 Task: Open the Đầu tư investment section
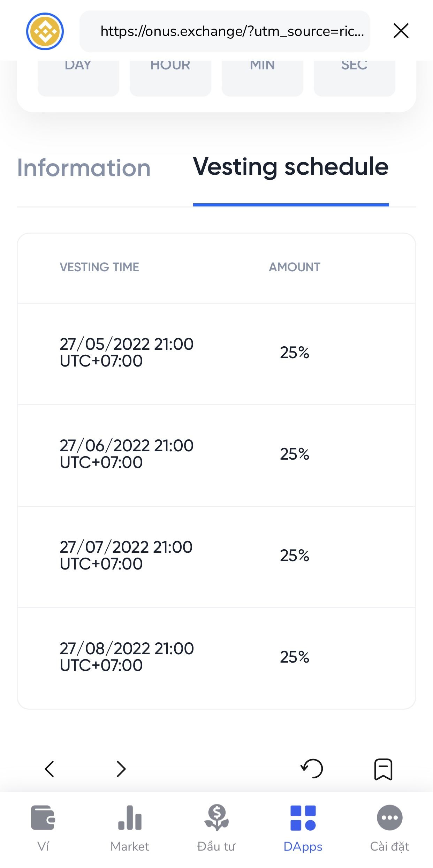click(216, 827)
